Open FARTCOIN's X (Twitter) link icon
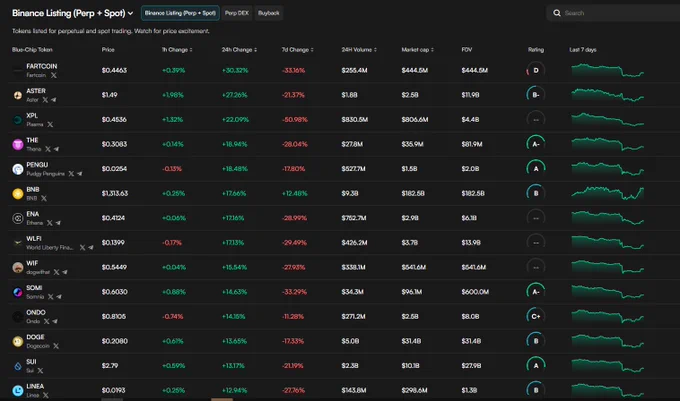The height and width of the screenshot is (401, 680). [54, 75]
